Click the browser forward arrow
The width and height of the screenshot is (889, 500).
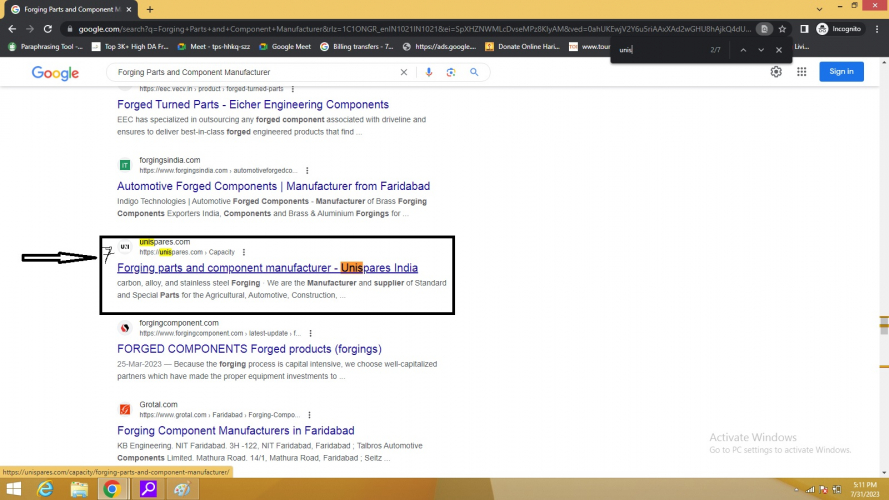point(29,29)
